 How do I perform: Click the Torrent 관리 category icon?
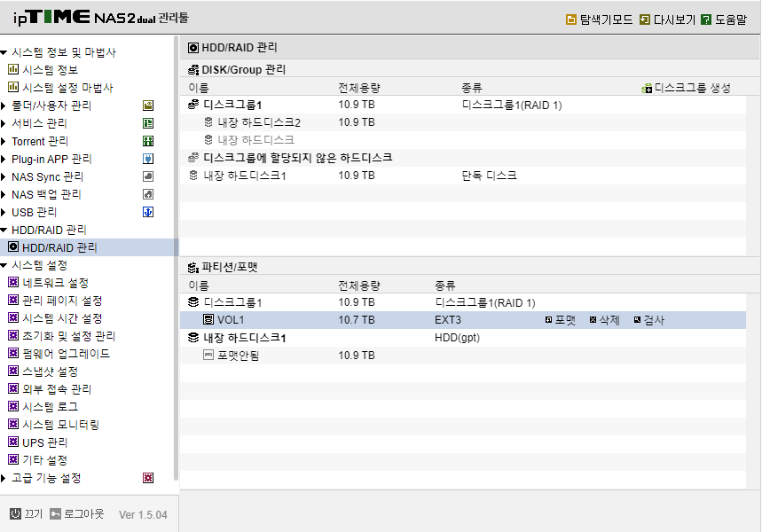click(148, 141)
